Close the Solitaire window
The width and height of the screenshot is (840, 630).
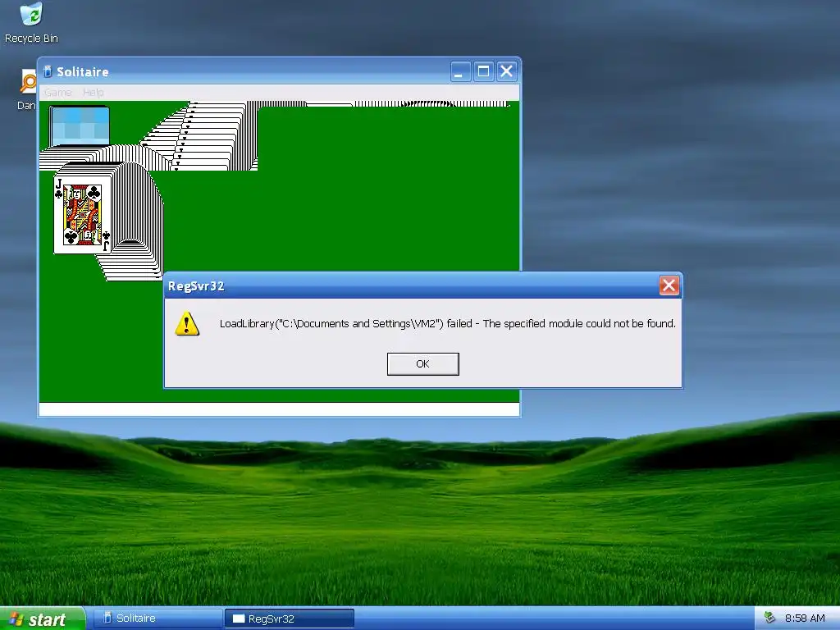click(506, 71)
